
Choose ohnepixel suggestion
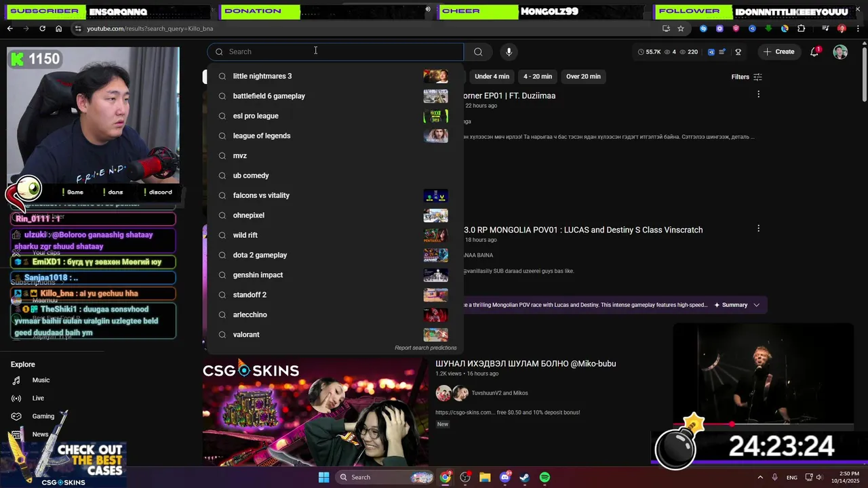coord(336,216)
